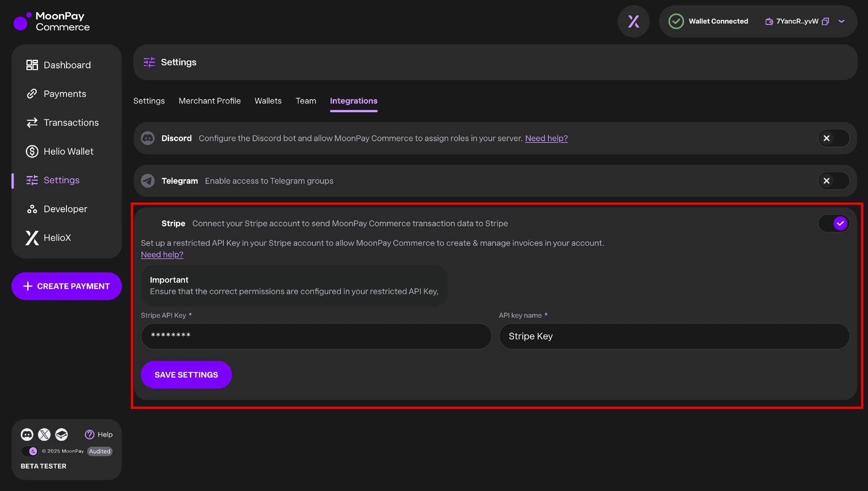Open Discord icon in footer

[27, 434]
